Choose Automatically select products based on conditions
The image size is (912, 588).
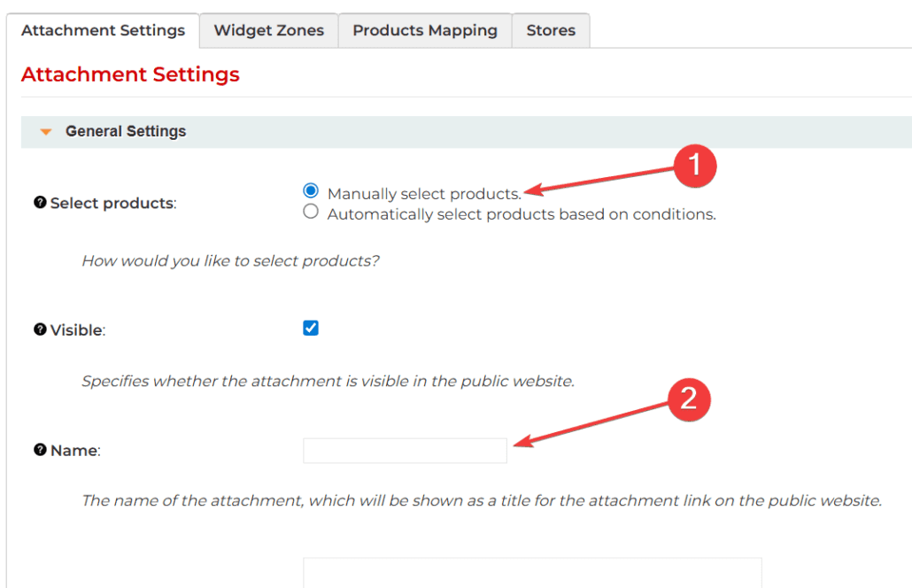(x=311, y=211)
